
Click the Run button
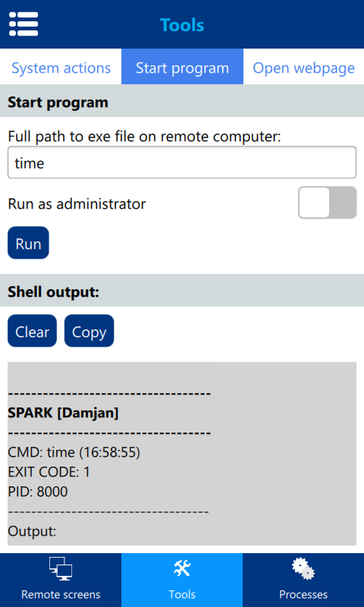tap(28, 243)
